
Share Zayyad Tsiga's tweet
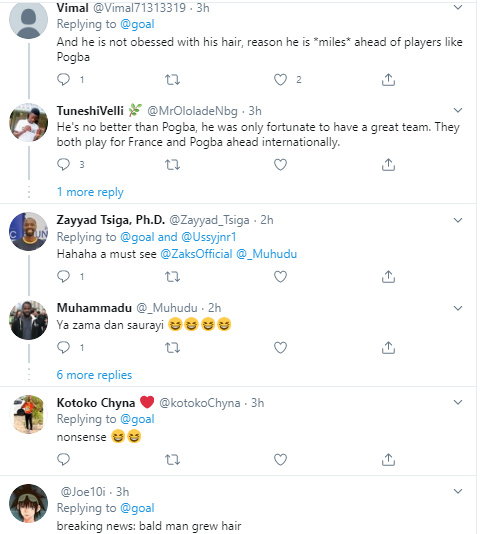click(388, 277)
